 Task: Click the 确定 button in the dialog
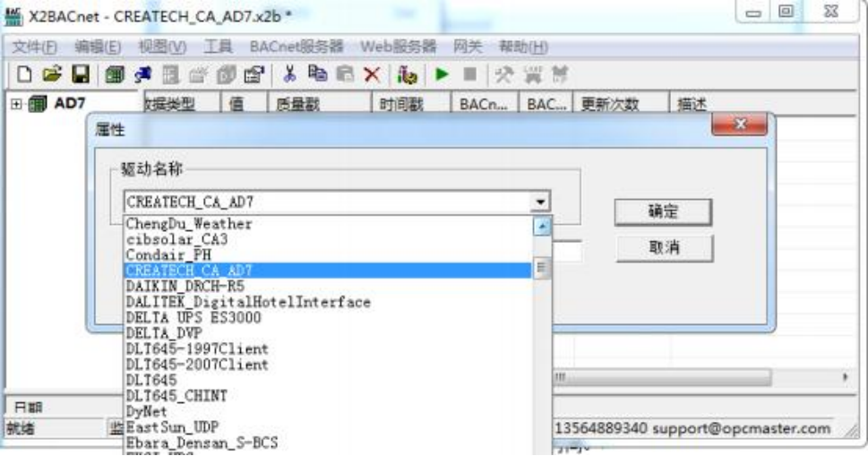663,212
